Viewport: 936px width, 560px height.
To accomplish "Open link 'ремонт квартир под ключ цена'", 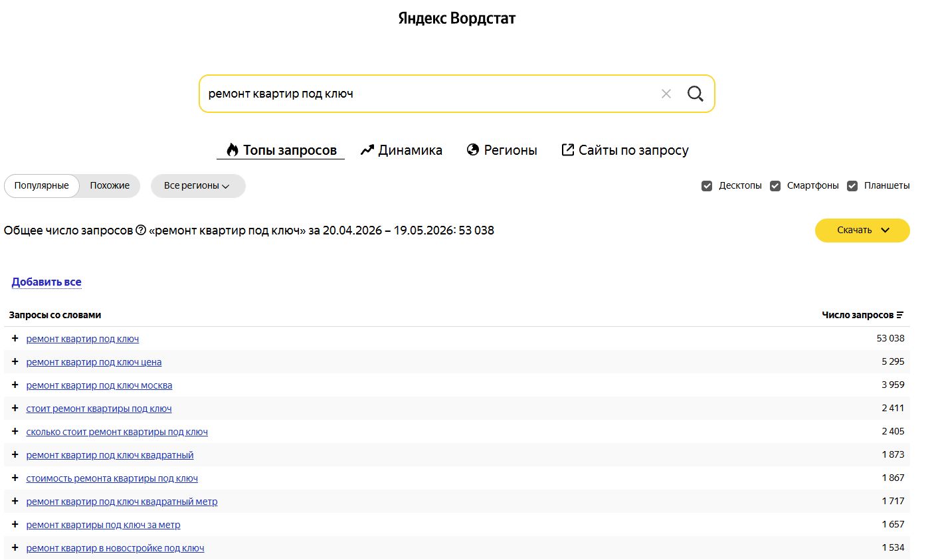I will pos(94,362).
